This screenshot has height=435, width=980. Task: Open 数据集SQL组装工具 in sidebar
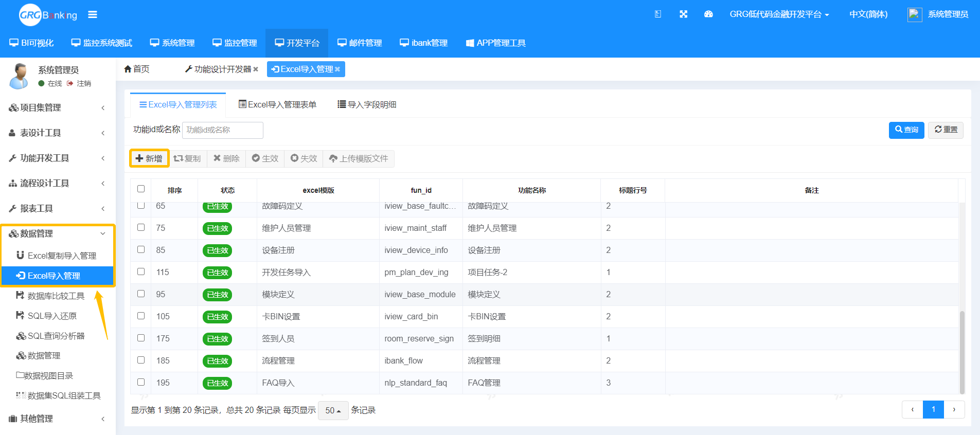58,395
